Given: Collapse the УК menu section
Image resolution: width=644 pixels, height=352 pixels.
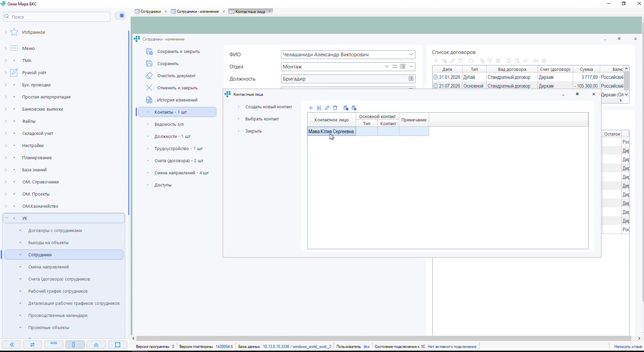Looking at the screenshot, I should pyautogui.click(x=6, y=218).
